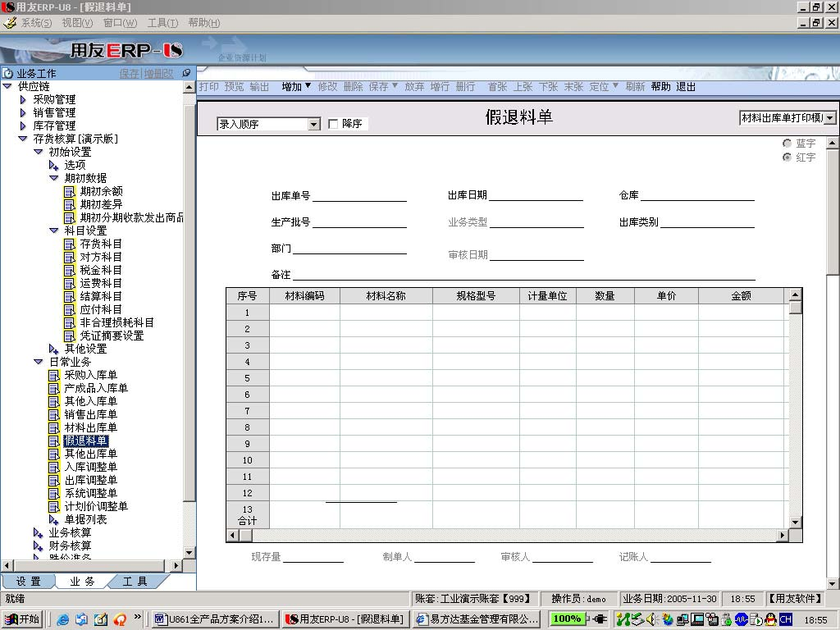
Task: Select the 假退料单 tree item
Action: [86, 441]
